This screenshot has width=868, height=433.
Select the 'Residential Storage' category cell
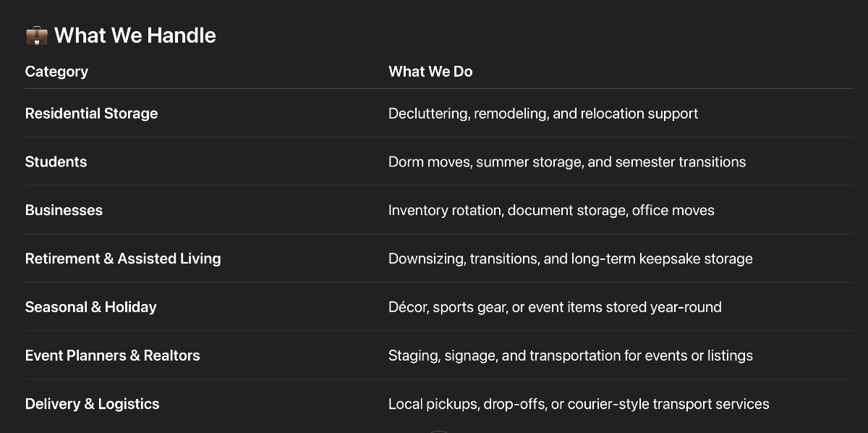(x=91, y=114)
